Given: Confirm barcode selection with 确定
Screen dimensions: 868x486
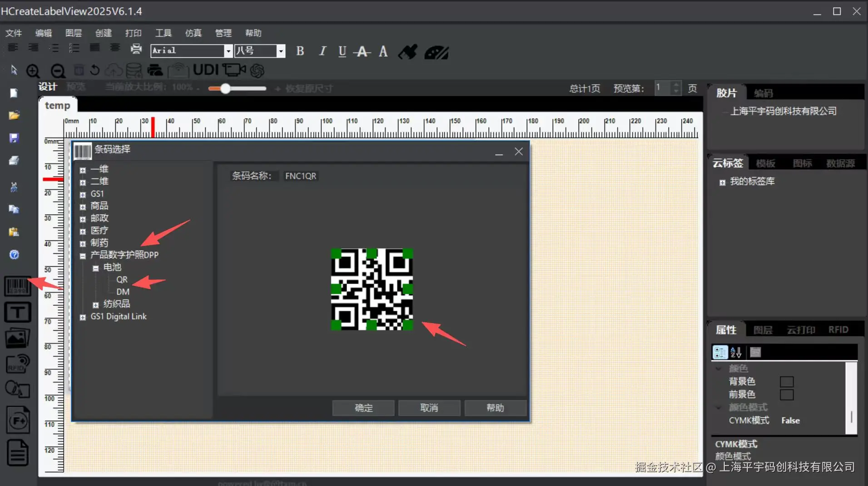Looking at the screenshot, I should [x=363, y=408].
